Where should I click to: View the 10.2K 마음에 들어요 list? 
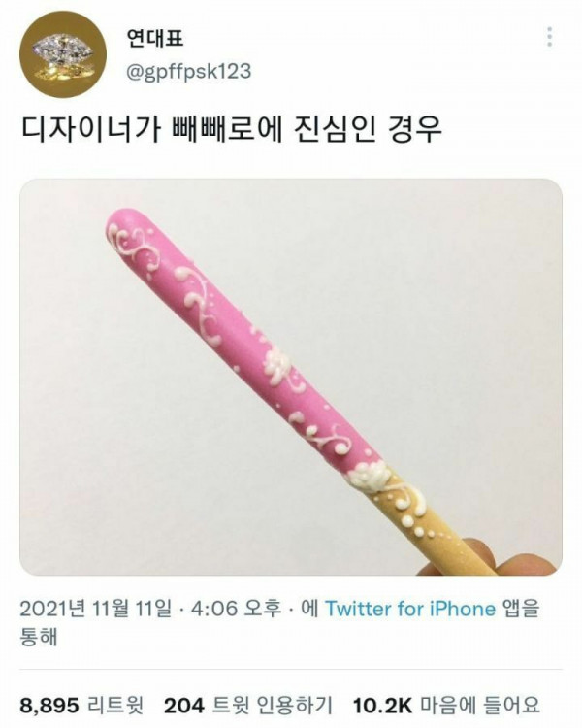[x=446, y=706]
